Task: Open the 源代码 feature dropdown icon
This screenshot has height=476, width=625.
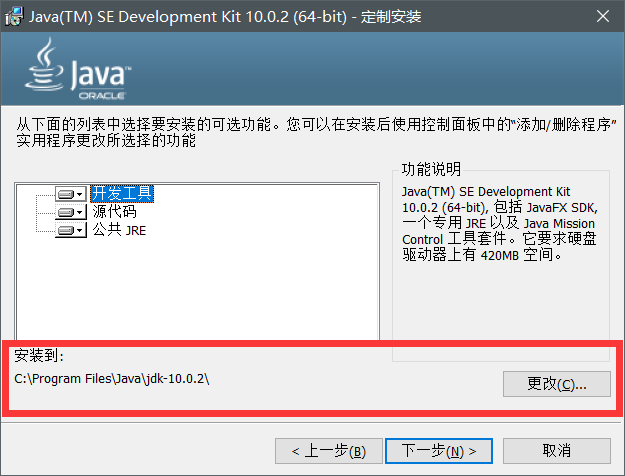Action: coord(71,212)
